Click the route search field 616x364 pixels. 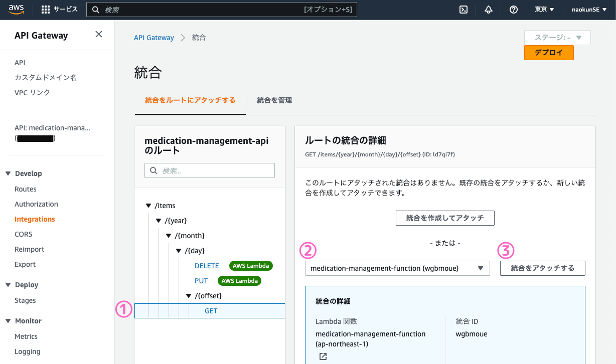point(210,170)
